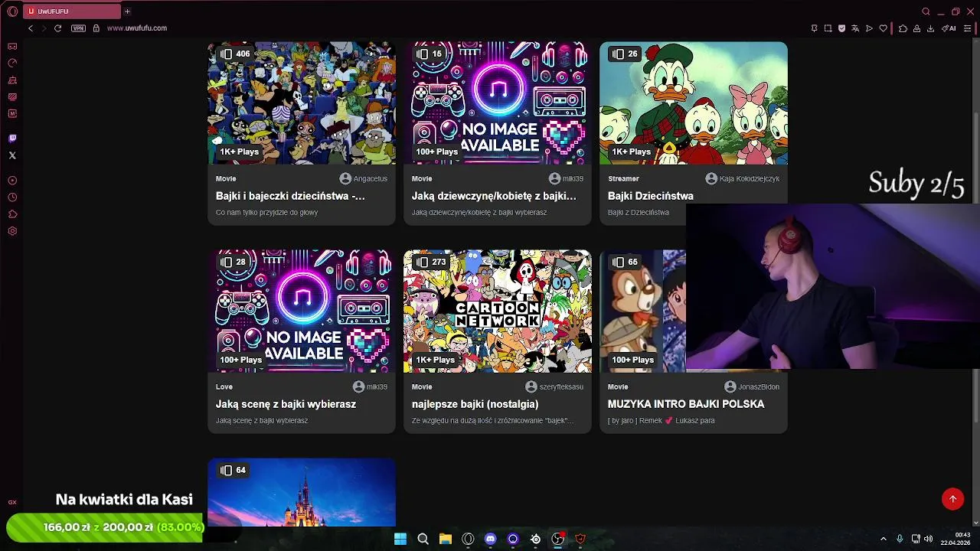
Task: Open 'Jaką scenę z bajki wybierasz' title
Action: click(x=286, y=404)
